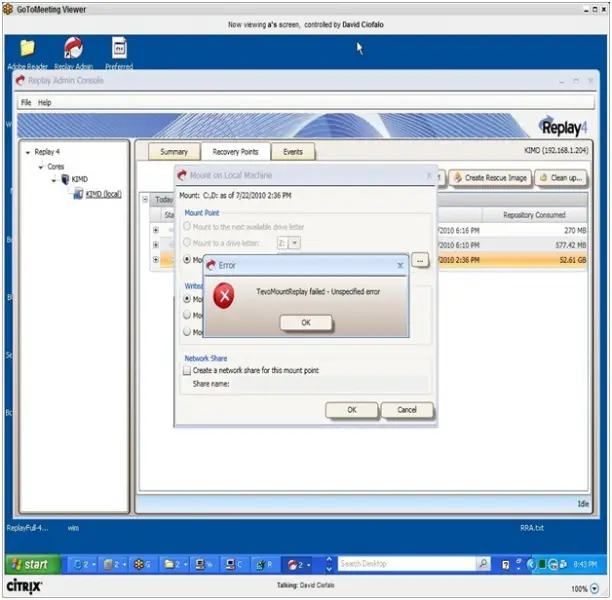Image resolution: width=612 pixels, height=600 pixels.
Task: Click the Create Rescue Image button
Action: pos(490,178)
